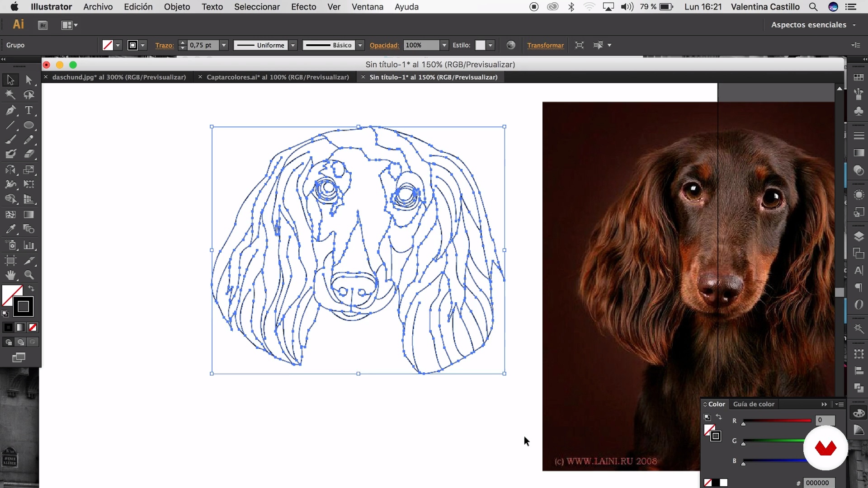The width and height of the screenshot is (868, 488).
Task: Enable Draw Behind mode
Action: [x=21, y=343]
